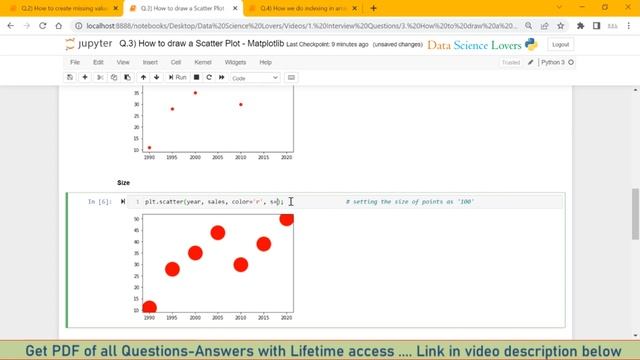
Task: Open a new browser tab
Action: click(x=373, y=8)
